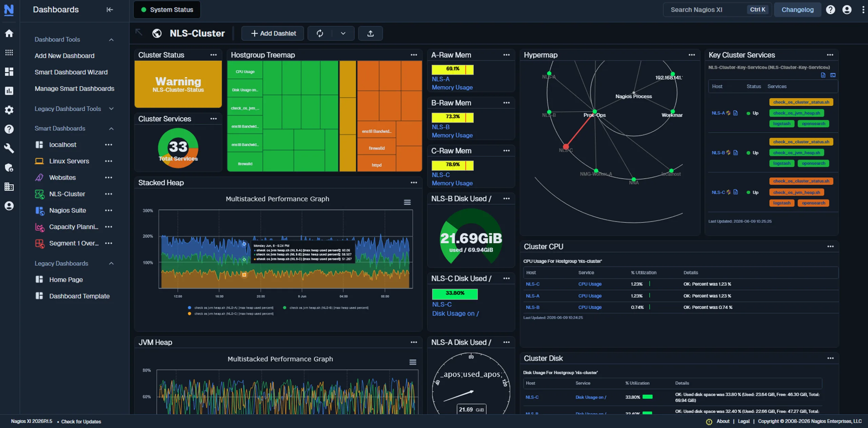Toggle NLS-C heap series in Stacked Heap legend
Viewport: 868px width, 428px height.
point(231,314)
